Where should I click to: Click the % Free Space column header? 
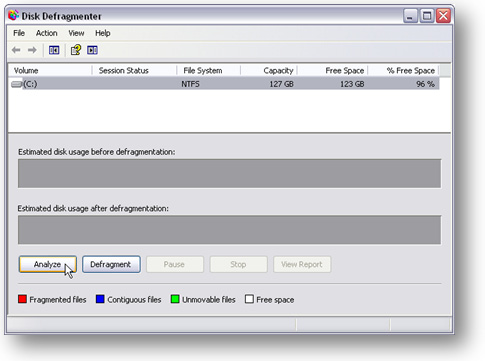403,71
